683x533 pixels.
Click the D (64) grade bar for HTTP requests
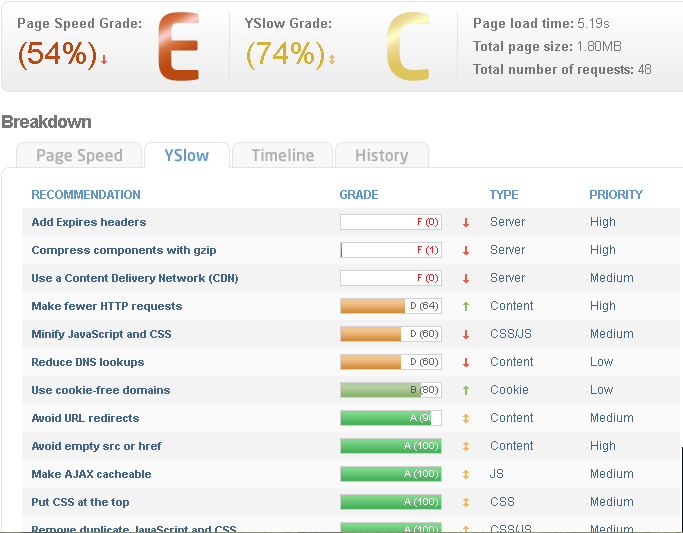pos(390,306)
